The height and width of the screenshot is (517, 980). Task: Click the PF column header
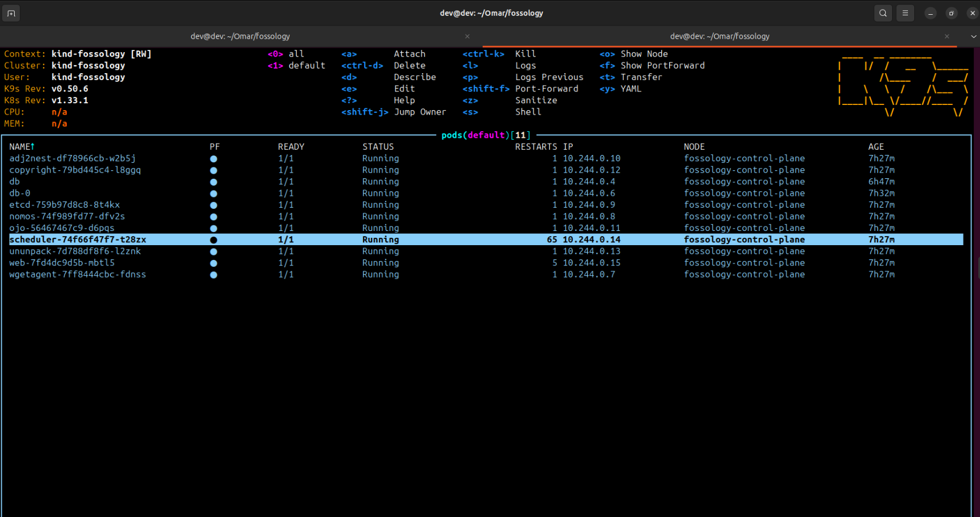coord(214,147)
